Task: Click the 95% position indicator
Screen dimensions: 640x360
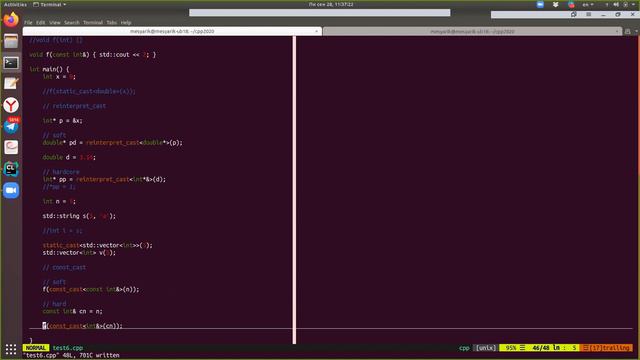Action: [x=511, y=348]
